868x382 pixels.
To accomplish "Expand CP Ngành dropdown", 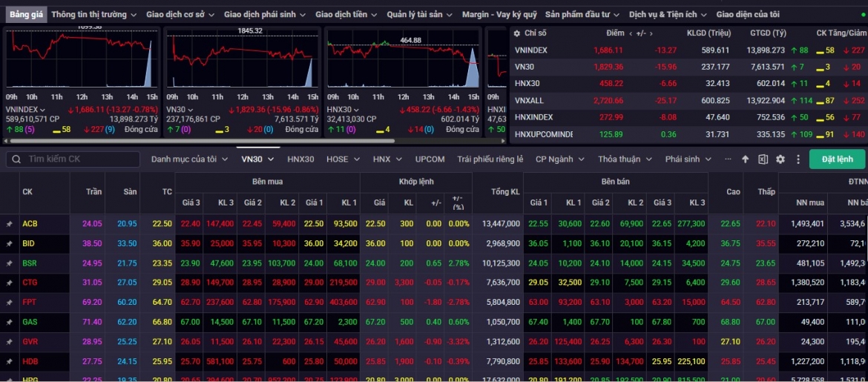I will 560,159.
